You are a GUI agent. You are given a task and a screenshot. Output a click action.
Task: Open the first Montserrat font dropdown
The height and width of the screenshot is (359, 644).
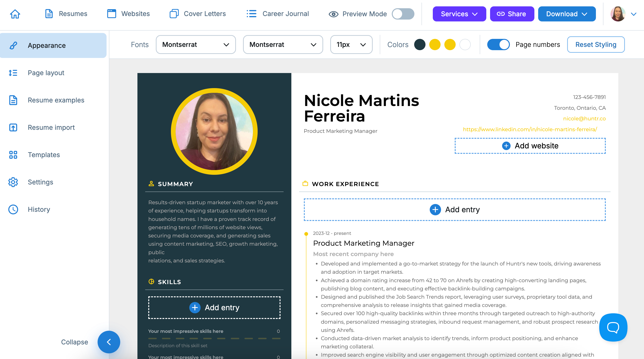click(196, 45)
